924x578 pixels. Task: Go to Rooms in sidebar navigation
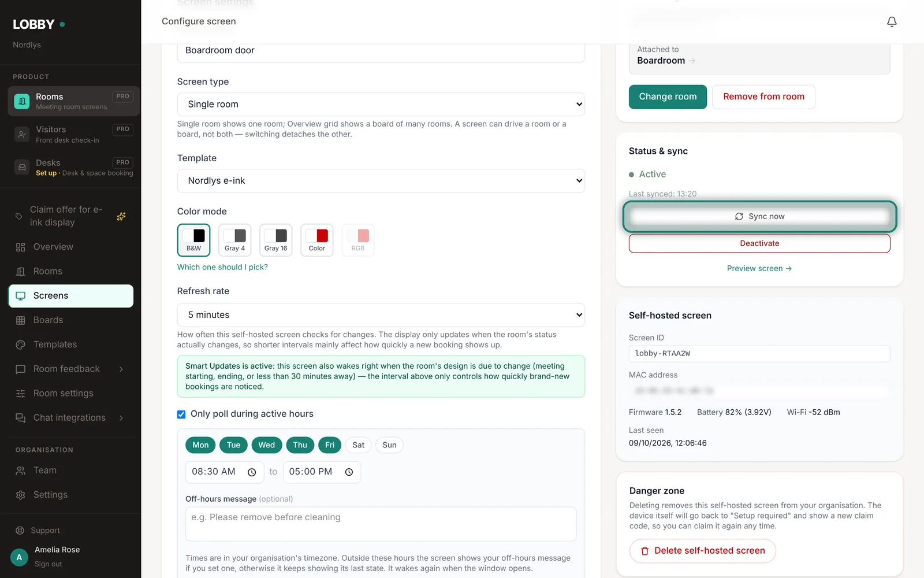click(71, 272)
